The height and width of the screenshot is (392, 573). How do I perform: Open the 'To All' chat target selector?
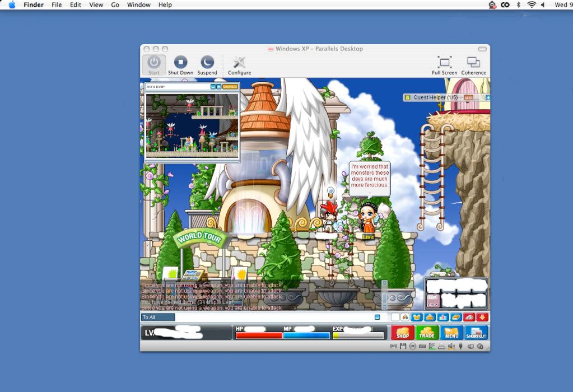[158, 318]
